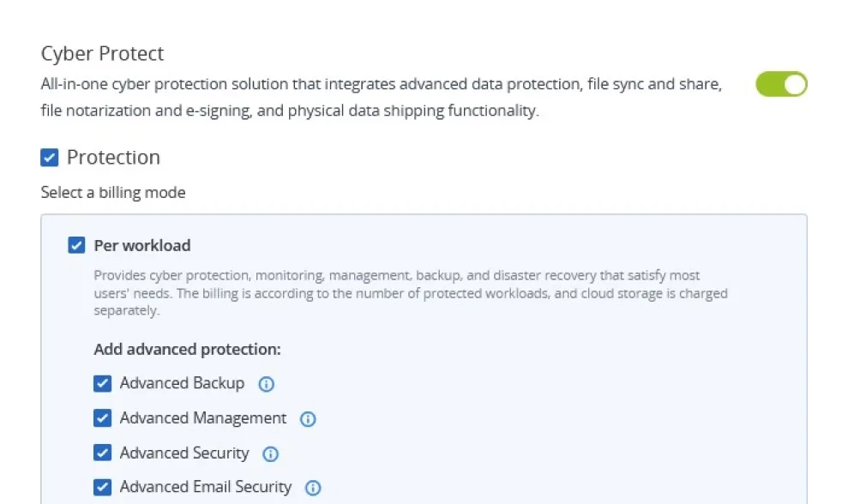Click info icon next to Advanced Email Security
The image size is (854, 504).
[314, 488]
